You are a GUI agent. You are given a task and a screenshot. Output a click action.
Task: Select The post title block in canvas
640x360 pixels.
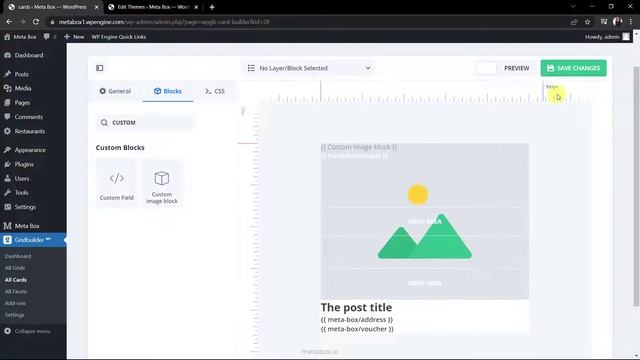click(356, 307)
